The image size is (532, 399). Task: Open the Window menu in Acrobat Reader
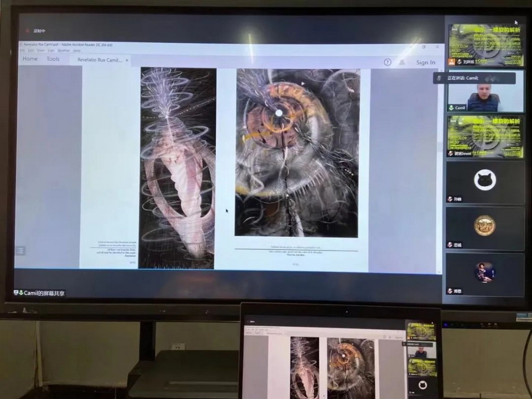(63, 51)
